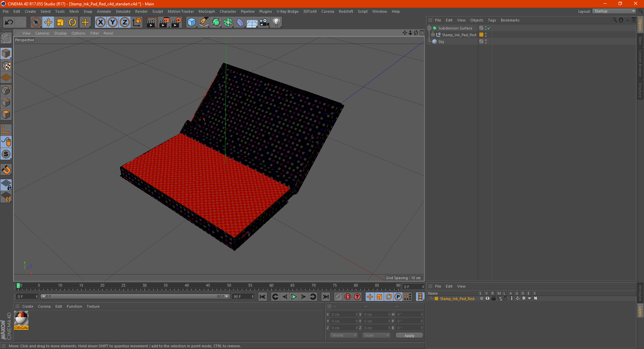Open the Array modeling objects icon

228,22
